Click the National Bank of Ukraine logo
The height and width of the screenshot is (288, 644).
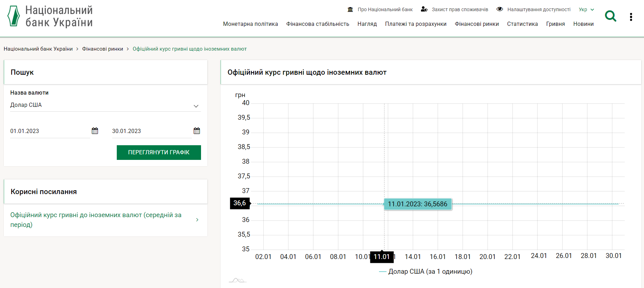[x=50, y=16]
